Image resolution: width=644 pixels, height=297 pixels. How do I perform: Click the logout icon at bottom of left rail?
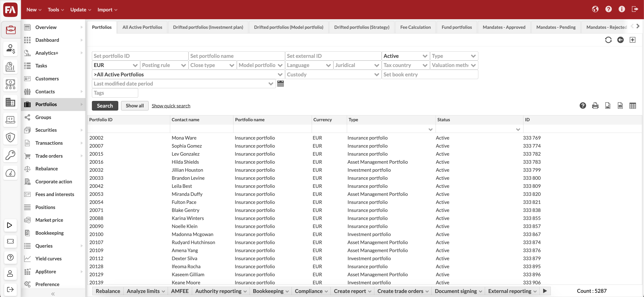tap(10, 289)
